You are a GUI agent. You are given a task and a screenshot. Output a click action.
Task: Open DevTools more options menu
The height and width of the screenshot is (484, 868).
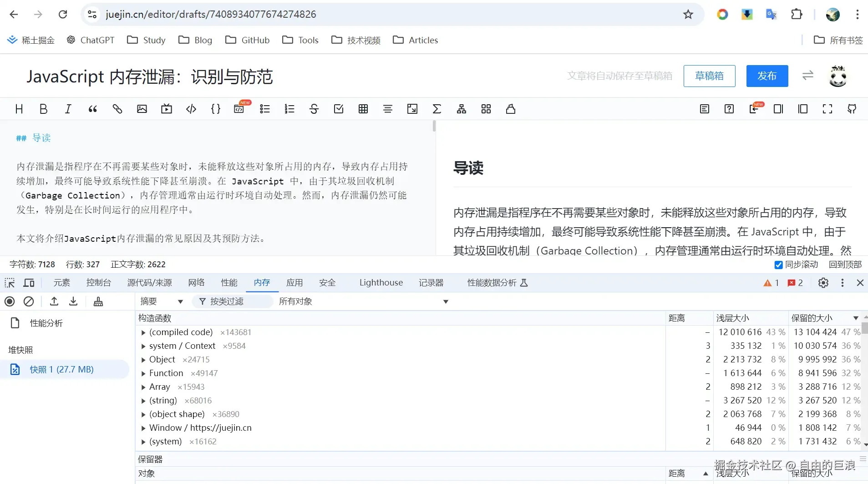843,283
